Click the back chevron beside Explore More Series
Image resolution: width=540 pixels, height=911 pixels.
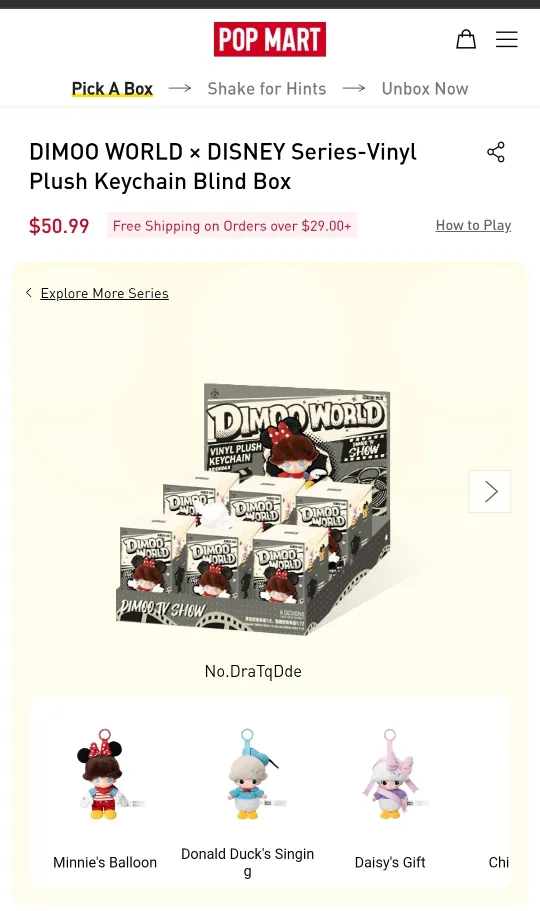click(29, 293)
